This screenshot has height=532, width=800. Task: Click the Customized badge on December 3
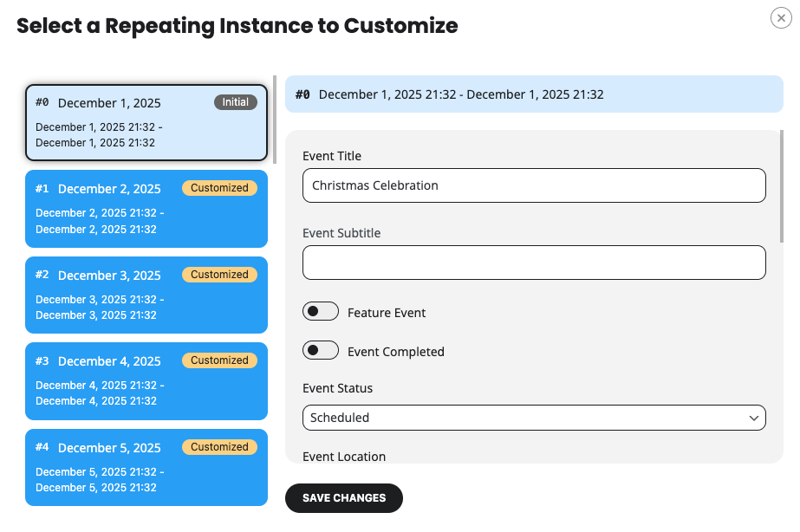coord(219,275)
